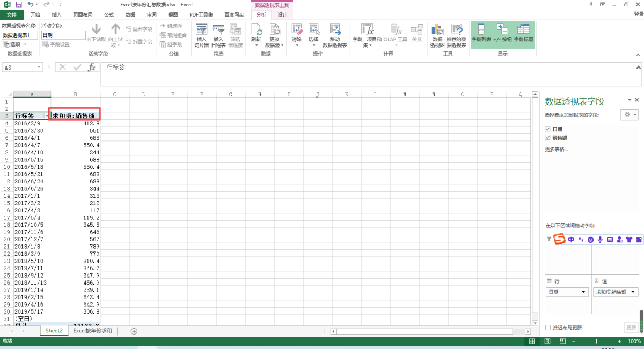Switch to the Excel按年份求和 sheet tab

[x=92, y=331]
